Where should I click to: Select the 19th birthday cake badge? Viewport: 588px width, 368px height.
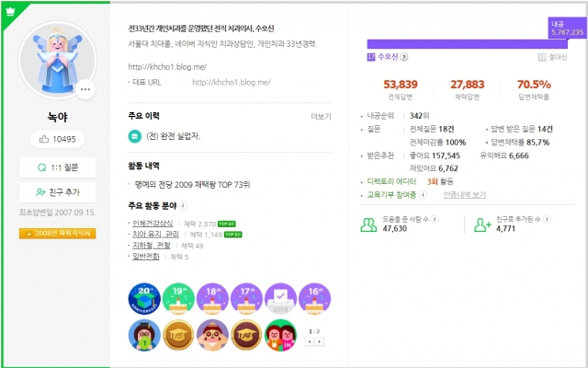(178, 298)
